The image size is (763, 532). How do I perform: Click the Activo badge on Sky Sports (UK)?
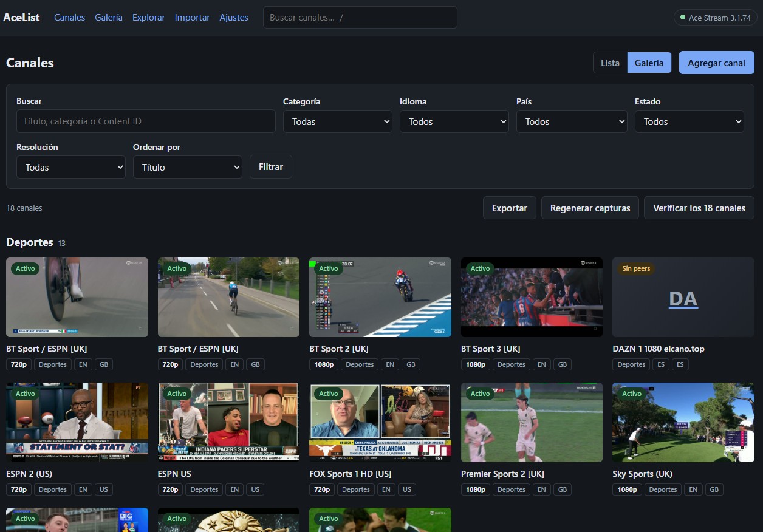(x=632, y=394)
